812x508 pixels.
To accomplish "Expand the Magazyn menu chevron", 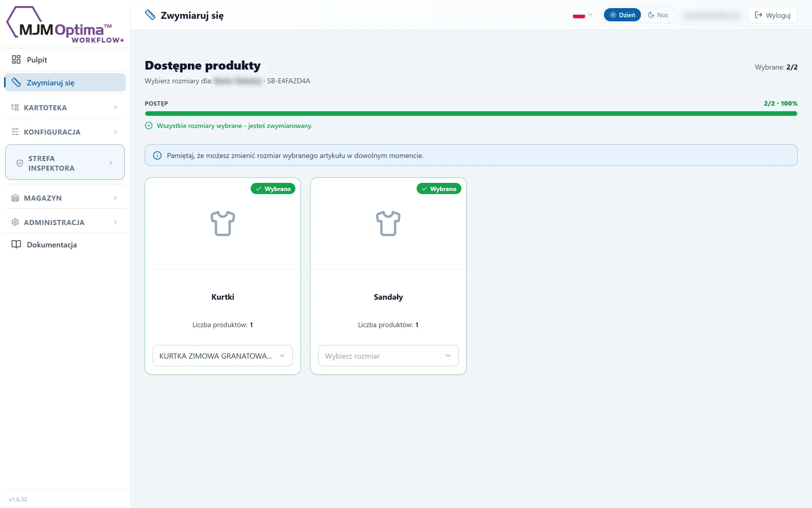I will pos(115,198).
